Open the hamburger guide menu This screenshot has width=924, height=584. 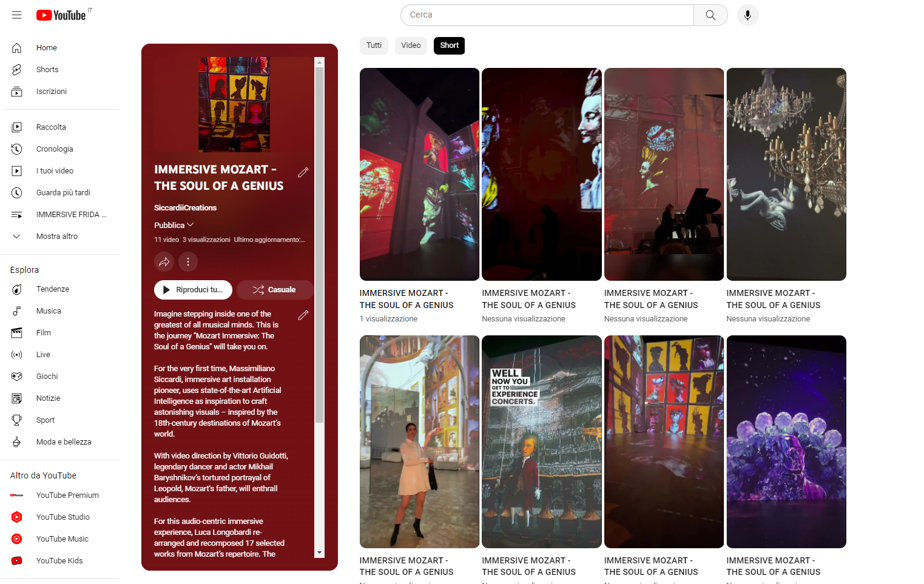(16, 15)
